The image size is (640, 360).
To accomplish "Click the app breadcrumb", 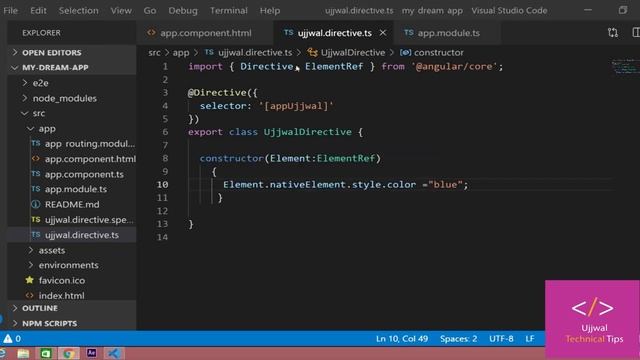I will (181, 53).
